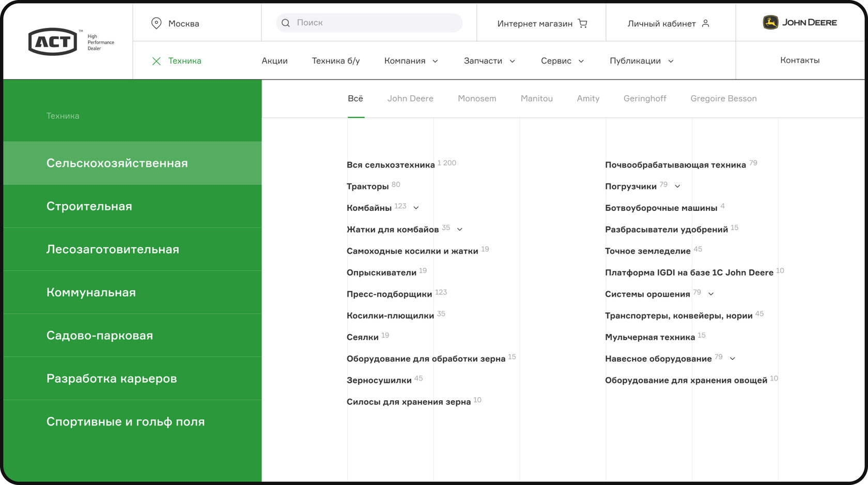This screenshot has width=868, height=485.
Task: Expand the Комбайны dropdown arrow
Action: click(416, 207)
